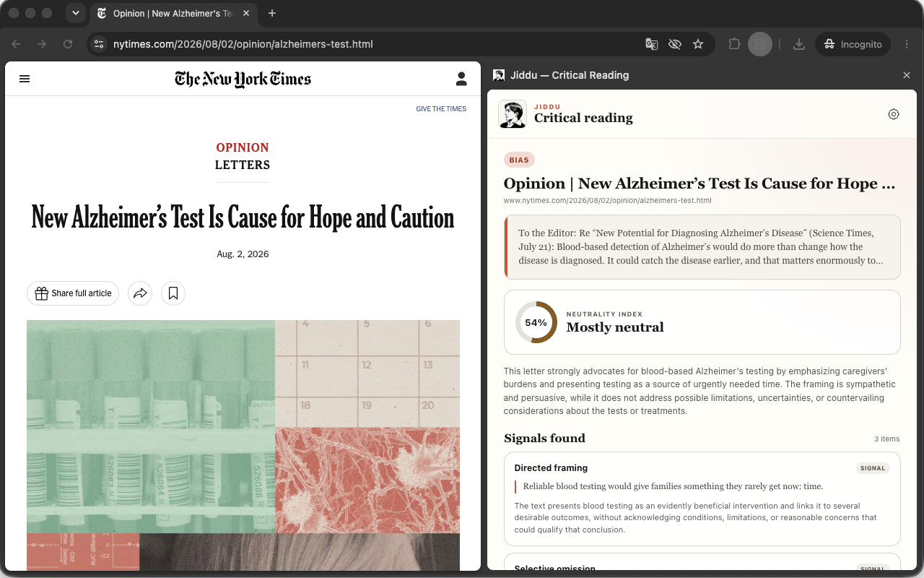The height and width of the screenshot is (578, 924).
Task: Click the Signals found heading
Action: click(544, 438)
